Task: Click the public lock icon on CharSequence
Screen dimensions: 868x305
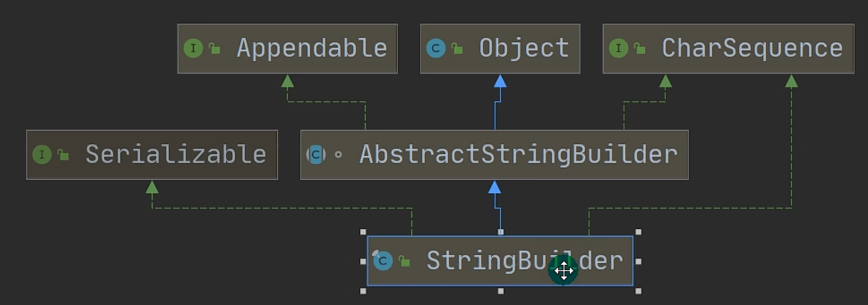Action: [x=639, y=49]
